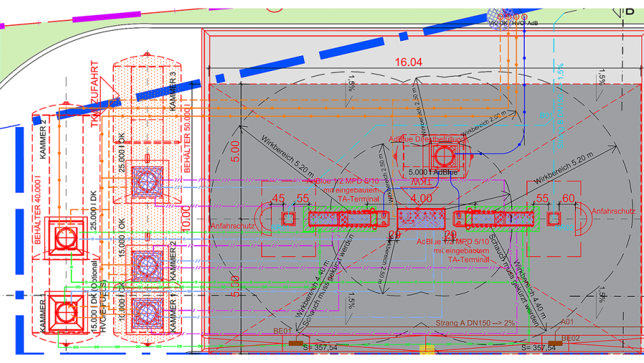The height and width of the screenshot is (363, 644).
Task: Select the '25.000 l OK' chamber label
Action: [x=121, y=153]
